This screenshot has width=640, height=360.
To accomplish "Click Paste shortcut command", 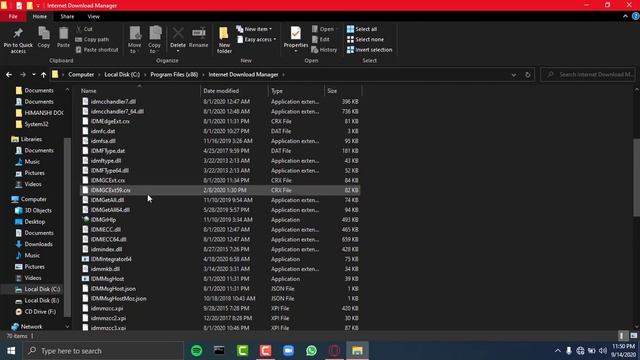I will (97, 49).
